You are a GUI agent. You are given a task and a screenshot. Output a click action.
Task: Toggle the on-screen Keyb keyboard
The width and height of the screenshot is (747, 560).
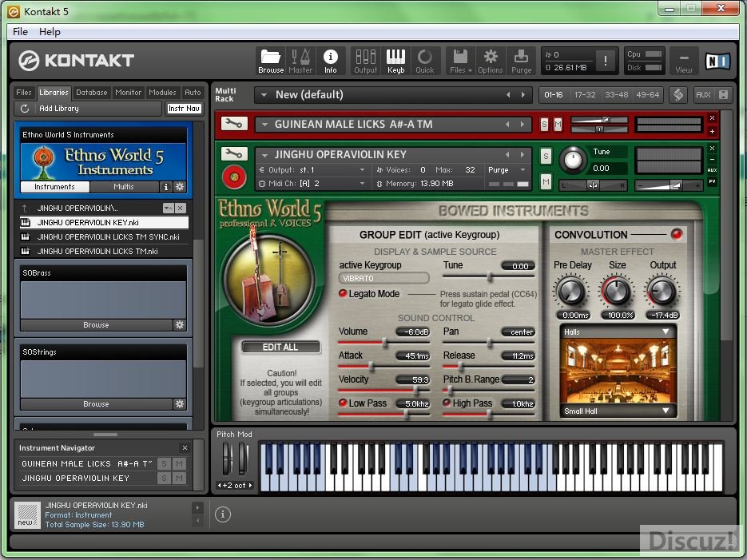pos(395,61)
